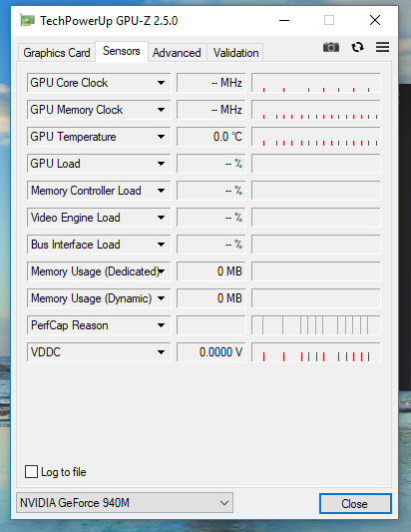Open the hamburger menu icon

(382, 47)
